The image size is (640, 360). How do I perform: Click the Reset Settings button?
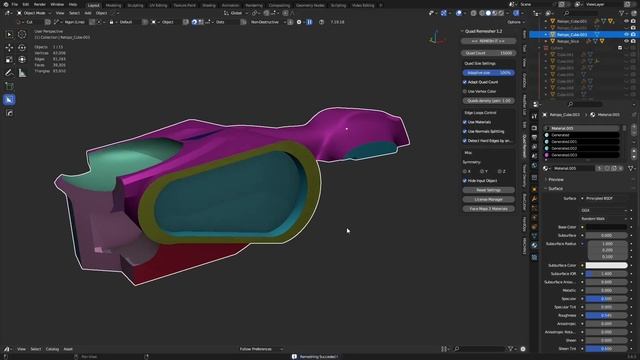(488, 190)
